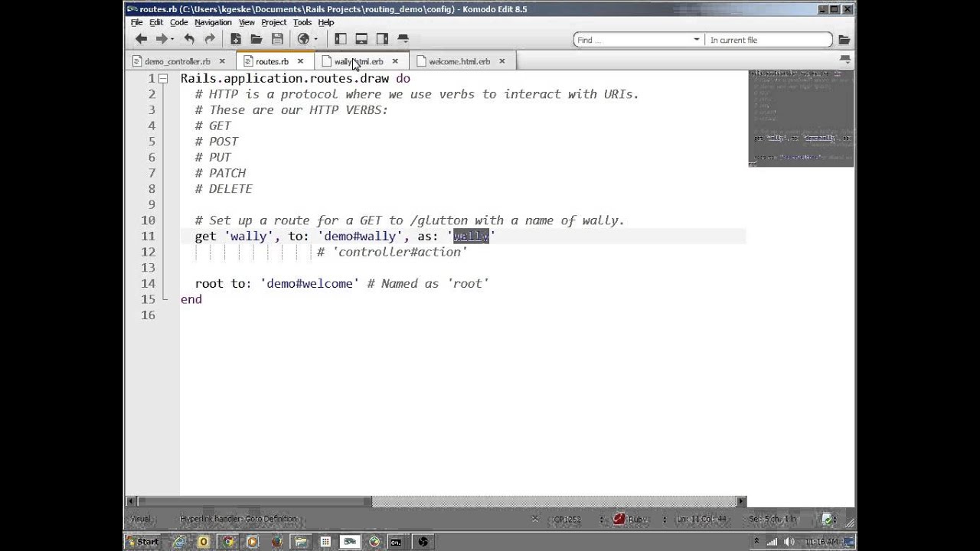Show hidden tray icons arrow

tap(756, 542)
